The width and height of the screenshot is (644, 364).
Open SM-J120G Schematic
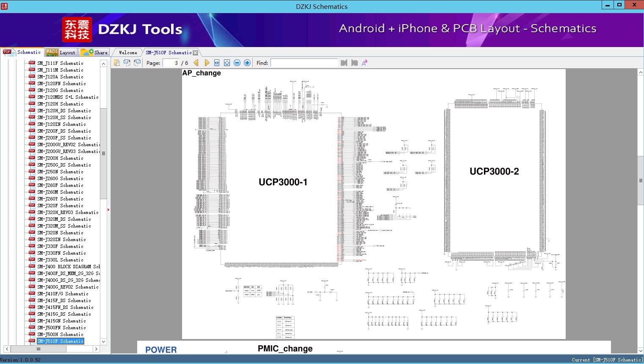point(60,90)
